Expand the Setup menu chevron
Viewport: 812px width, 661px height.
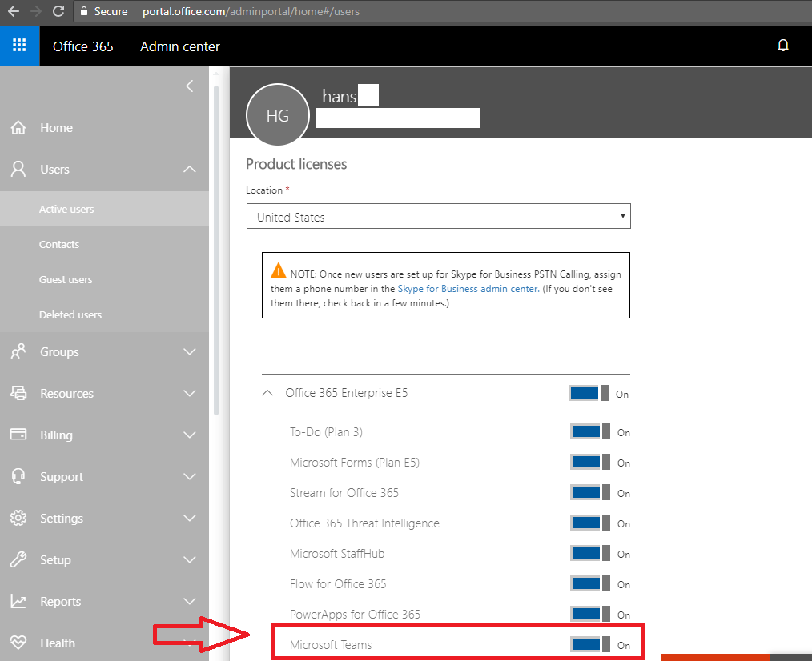coord(190,559)
